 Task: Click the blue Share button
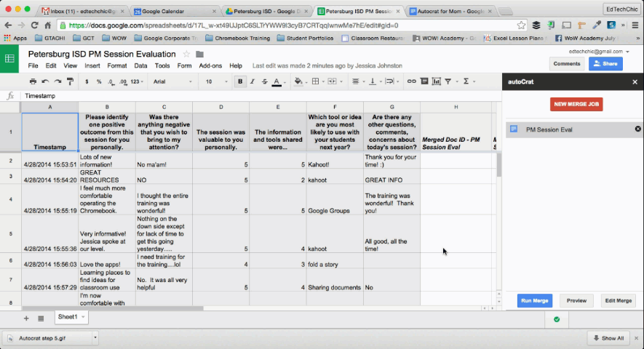[605, 64]
